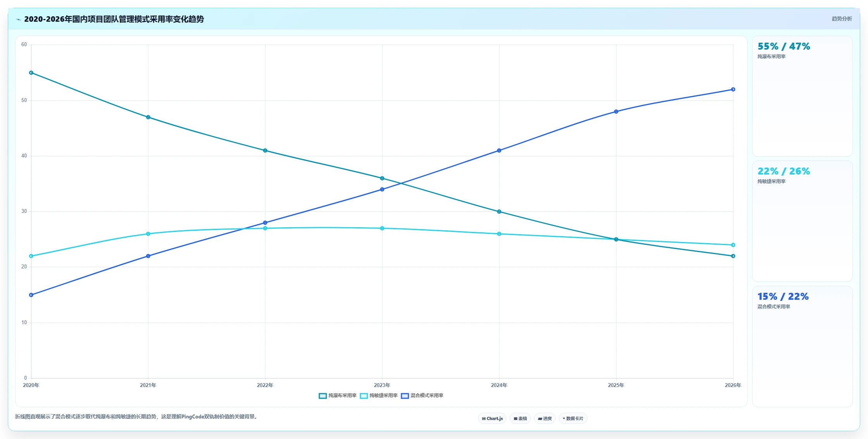Click the 30 y-axis label
This screenshot has width=868, height=439.
[24, 211]
